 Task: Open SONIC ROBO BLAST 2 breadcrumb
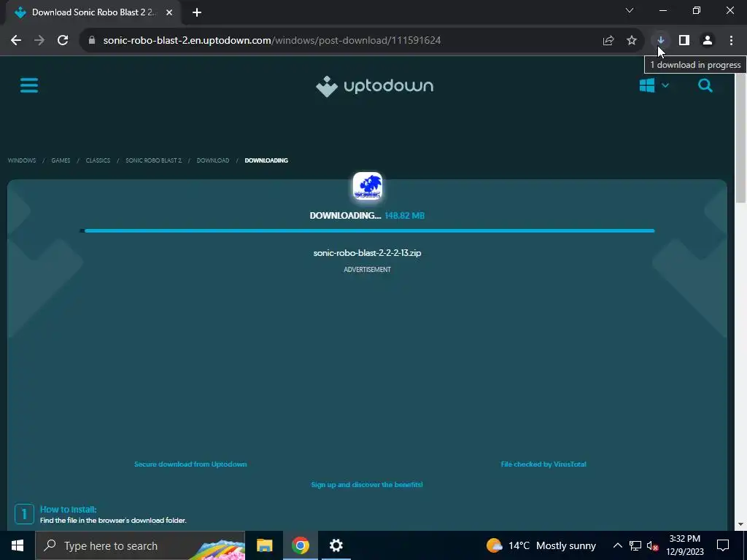pos(154,160)
